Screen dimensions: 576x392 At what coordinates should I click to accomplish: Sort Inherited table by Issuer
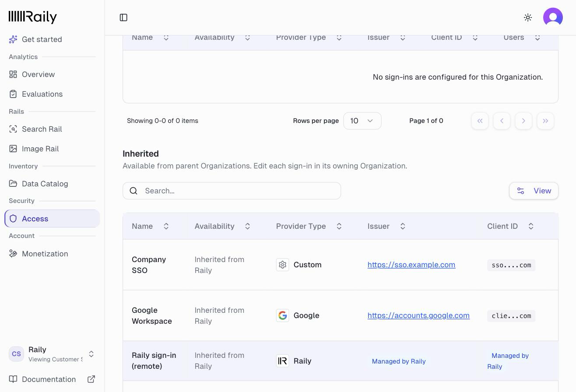coord(387,226)
